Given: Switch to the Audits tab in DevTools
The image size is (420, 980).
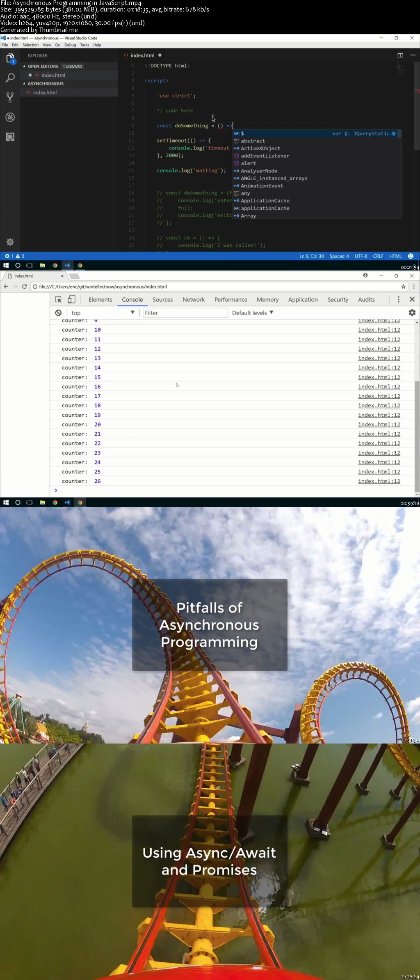Looking at the screenshot, I should [x=366, y=299].
